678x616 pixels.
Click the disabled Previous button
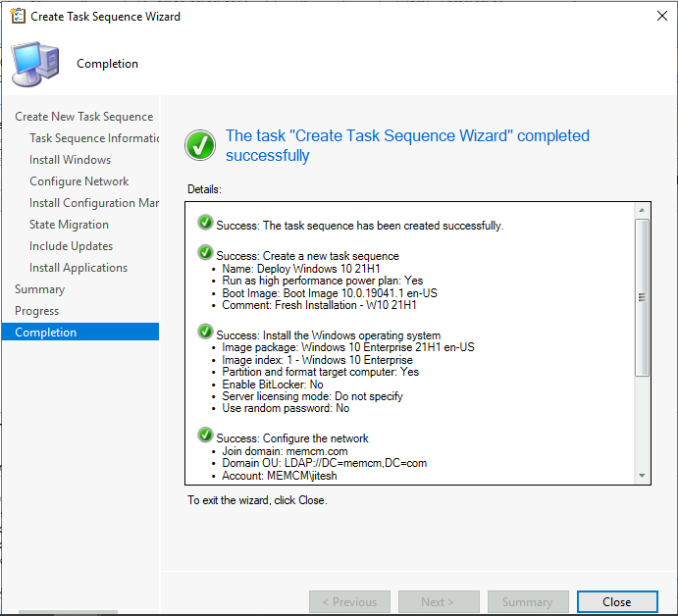coord(349,601)
